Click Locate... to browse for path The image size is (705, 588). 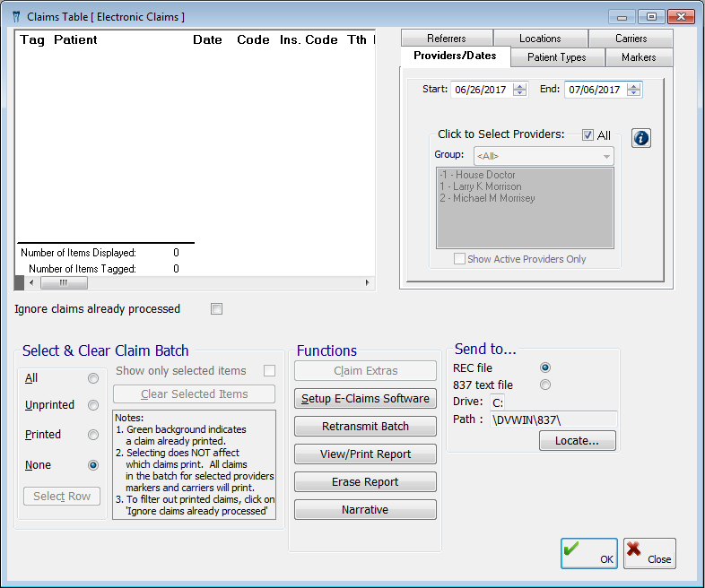coord(577,441)
